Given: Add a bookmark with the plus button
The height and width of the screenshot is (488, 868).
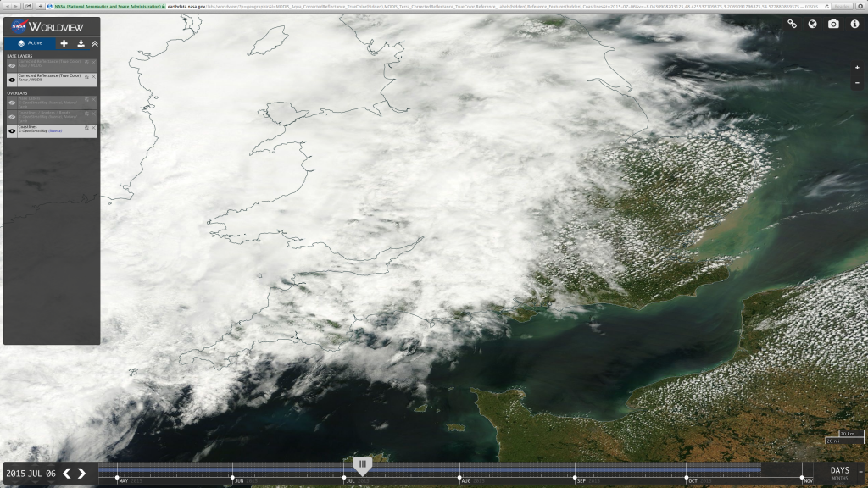Looking at the screenshot, I should (41, 6).
